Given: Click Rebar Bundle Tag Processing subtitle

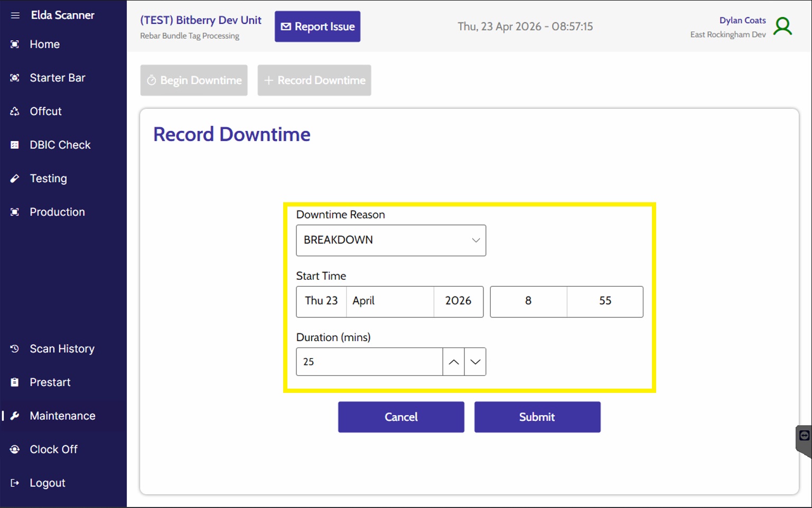Looking at the screenshot, I should click(x=190, y=36).
